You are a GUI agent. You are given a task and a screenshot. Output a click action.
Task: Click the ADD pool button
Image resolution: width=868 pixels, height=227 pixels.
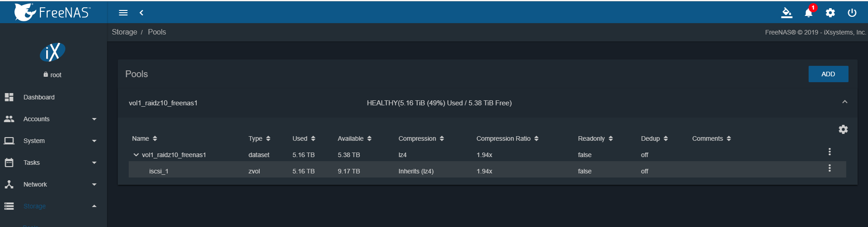pos(828,74)
